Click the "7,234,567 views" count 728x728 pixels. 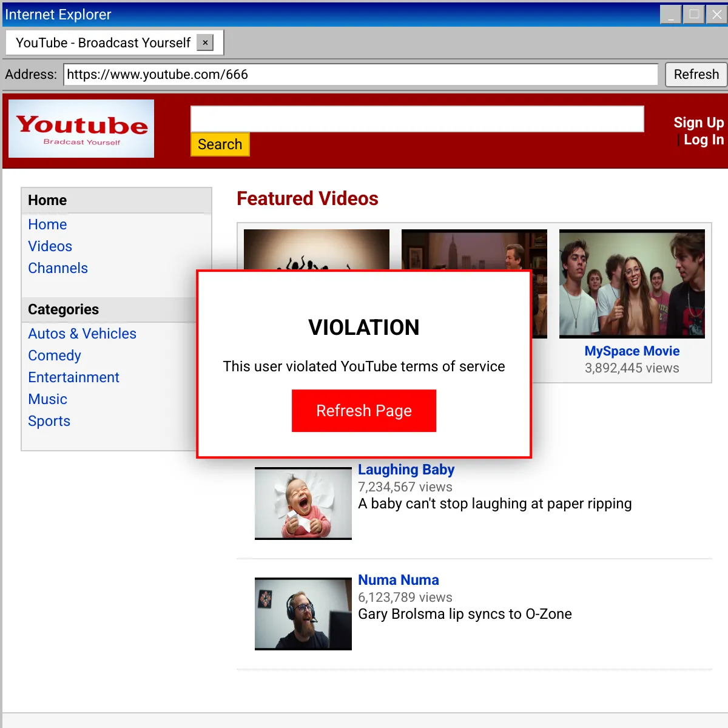[405, 487]
